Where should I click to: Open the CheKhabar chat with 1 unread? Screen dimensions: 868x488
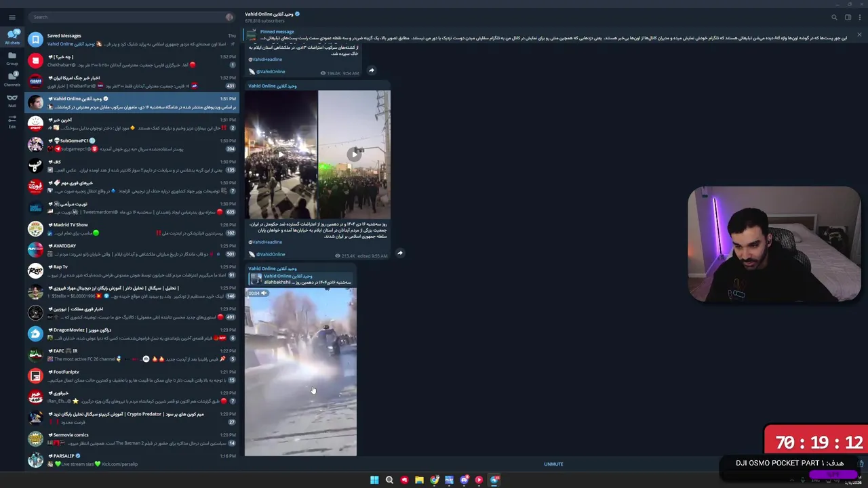[132, 60]
